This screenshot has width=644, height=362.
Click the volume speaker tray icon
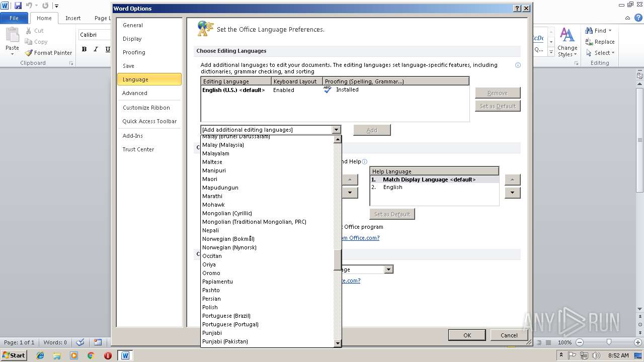pyautogui.click(x=596, y=355)
